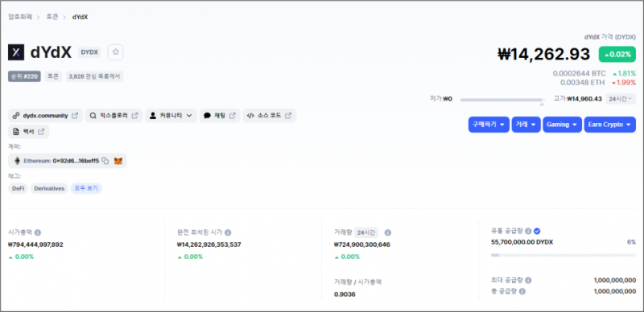Image resolution: width=644 pixels, height=312 pixels.
Task: Open the 채팅 chat link
Action: pos(220,116)
